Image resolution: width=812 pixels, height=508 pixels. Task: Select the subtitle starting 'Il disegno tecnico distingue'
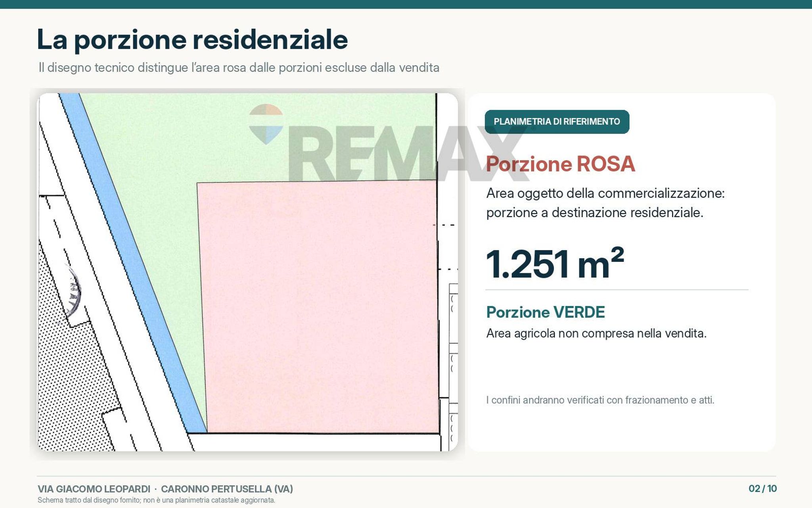[239, 68]
